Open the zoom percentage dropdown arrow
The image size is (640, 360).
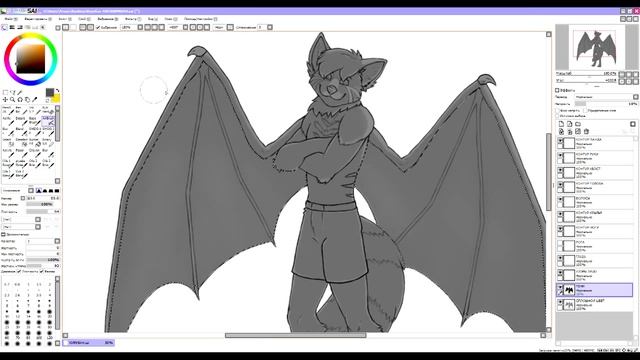(140, 27)
